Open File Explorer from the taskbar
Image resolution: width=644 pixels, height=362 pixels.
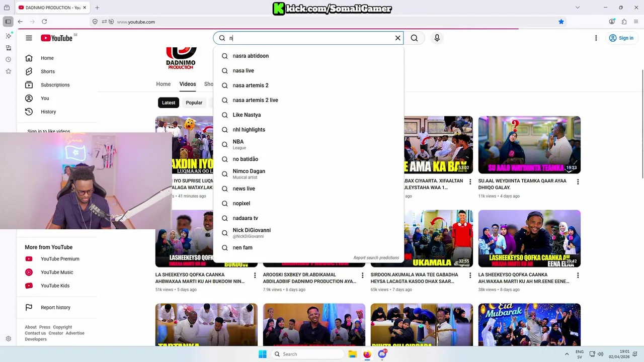(352, 354)
